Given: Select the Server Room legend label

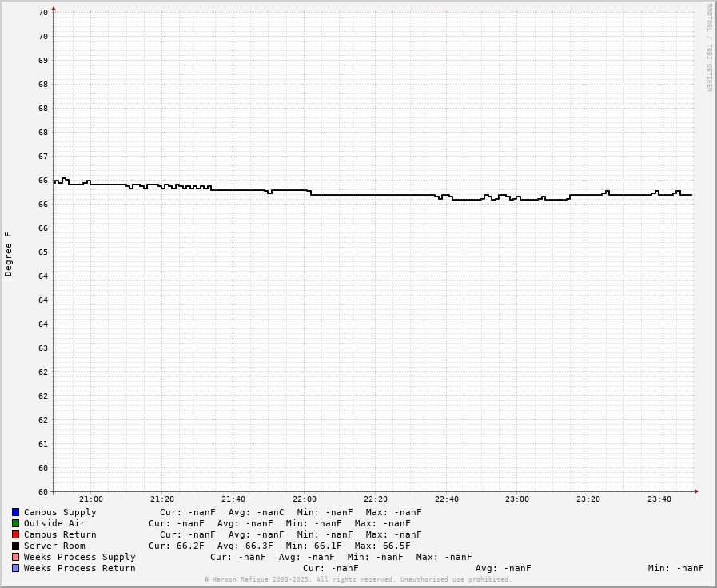Looking at the screenshot, I should pyautogui.click(x=54, y=546).
